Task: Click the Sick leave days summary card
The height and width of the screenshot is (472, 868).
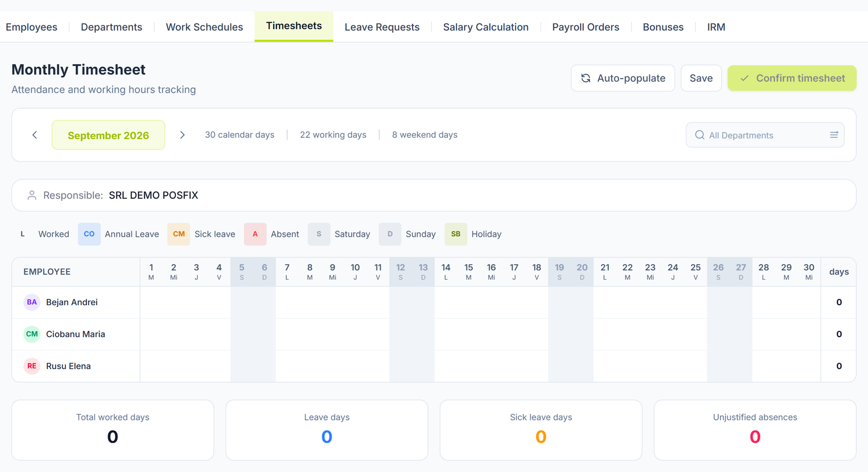Action: pyautogui.click(x=541, y=430)
